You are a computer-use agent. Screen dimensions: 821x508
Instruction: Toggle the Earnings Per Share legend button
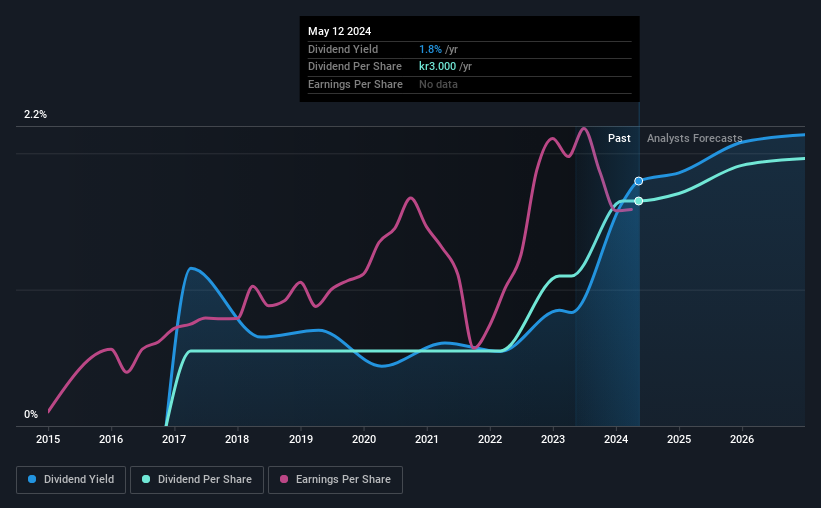[x=335, y=480]
